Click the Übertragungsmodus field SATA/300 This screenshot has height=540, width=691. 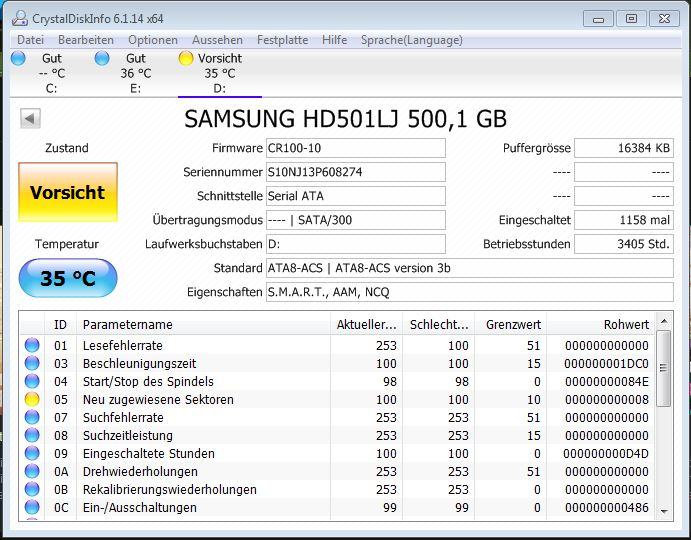(x=356, y=220)
